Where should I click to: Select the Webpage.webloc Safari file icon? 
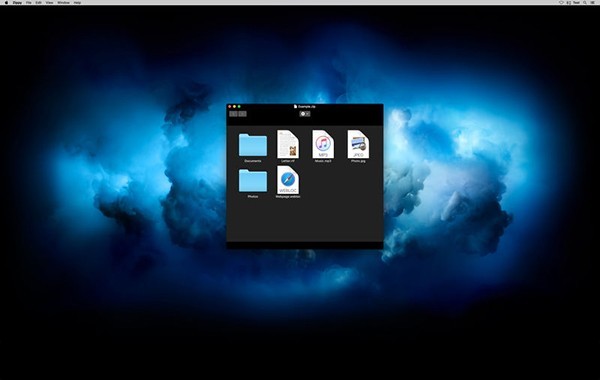[x=288, y=180]
